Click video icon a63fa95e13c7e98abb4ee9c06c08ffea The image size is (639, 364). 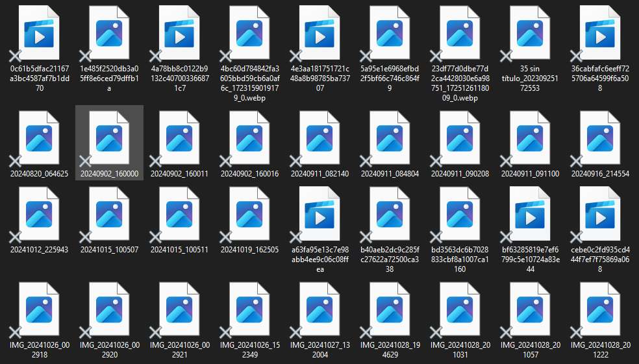[x=319, y=213]
